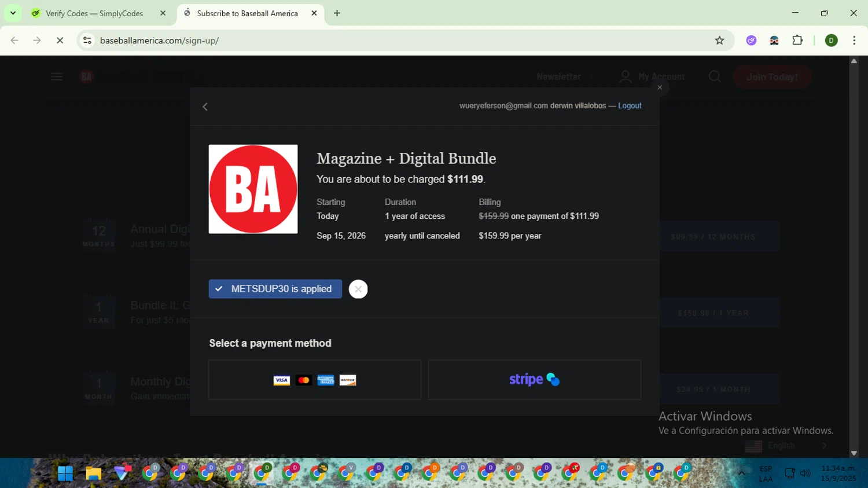This screenshot has height=488, width=868.
Task: Click the red BA bundle logo image
Action: pyautogui.click(x=253, y=189)
